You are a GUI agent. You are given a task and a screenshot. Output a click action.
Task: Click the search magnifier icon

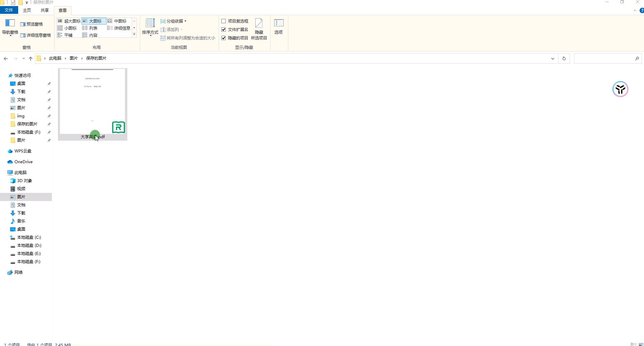click(637, 58)
